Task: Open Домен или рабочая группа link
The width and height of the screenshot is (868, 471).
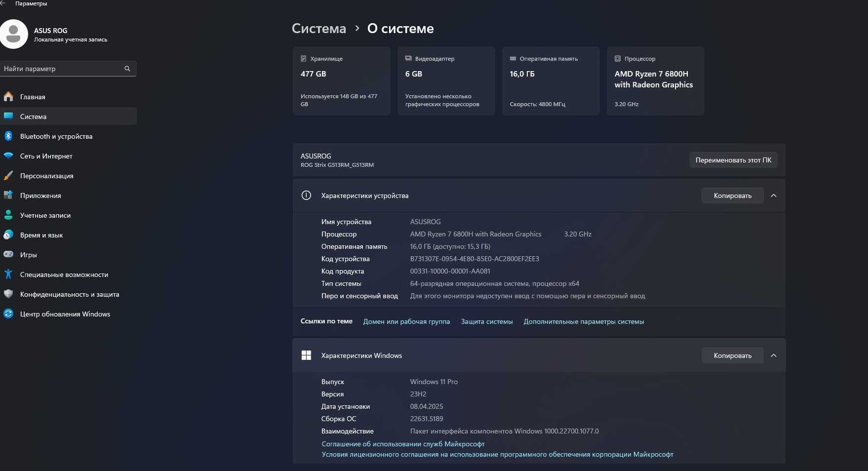Action: pos(406,321)
